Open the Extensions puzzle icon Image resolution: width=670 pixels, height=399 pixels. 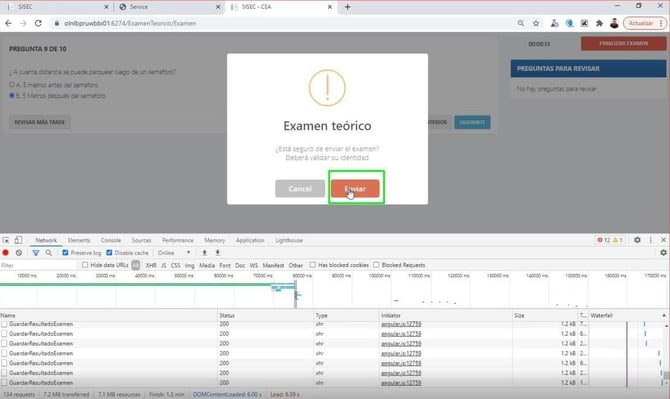point(599,23)
